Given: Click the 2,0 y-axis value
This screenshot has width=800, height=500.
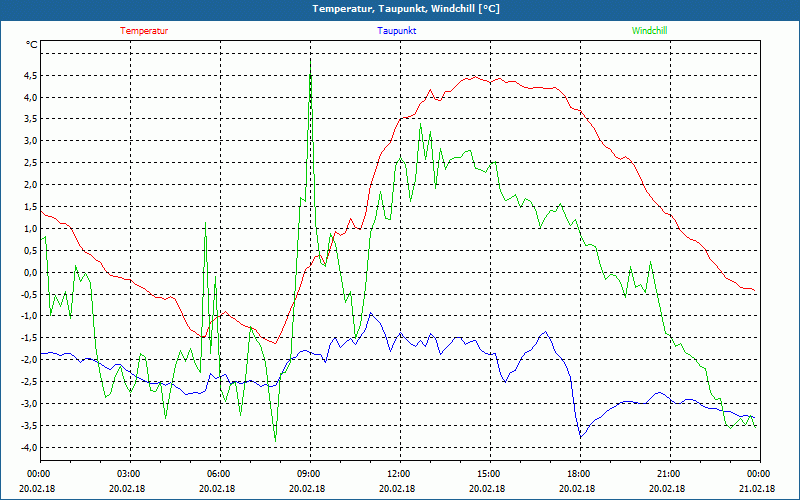Looking at the screenshot, I should 30,185.
